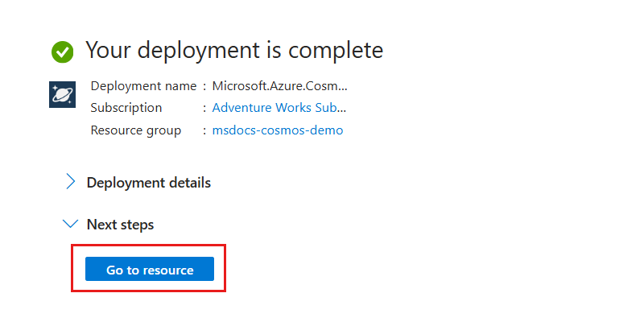Navigate to the deployed resource via blue button

(150, 269)
